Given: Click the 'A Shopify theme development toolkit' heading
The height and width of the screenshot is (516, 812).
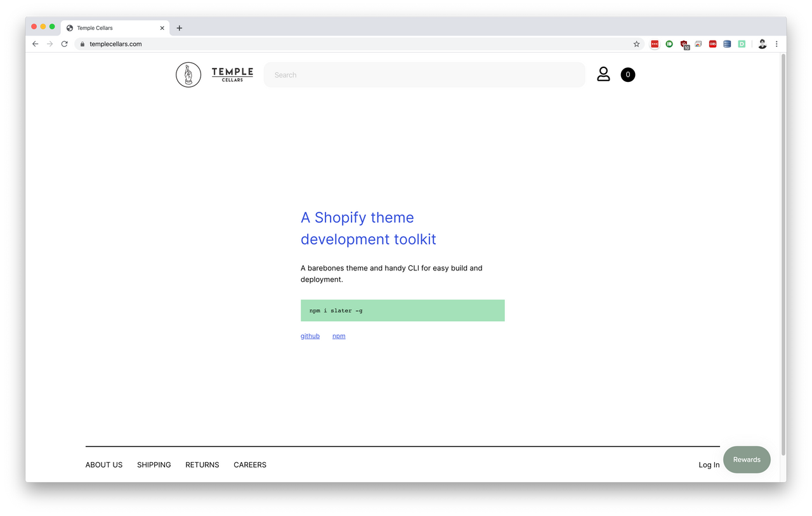Looking at the screenshot, I should (x=369, y=228).
